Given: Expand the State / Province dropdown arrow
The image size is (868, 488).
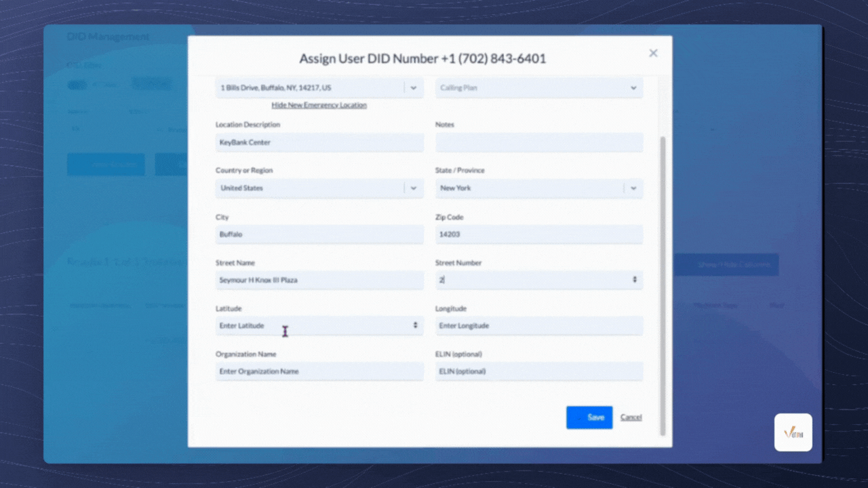Looking at the screenshot, I should click(x=633, y=188).
